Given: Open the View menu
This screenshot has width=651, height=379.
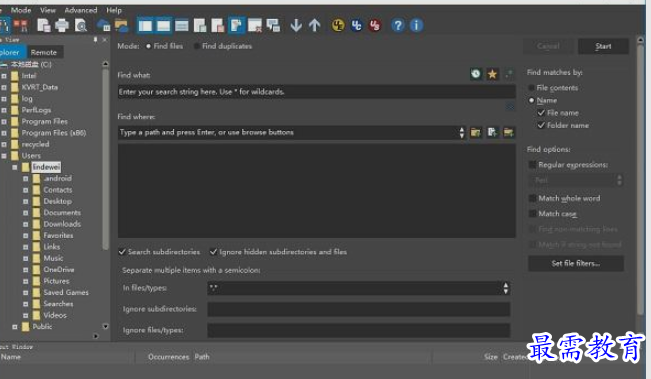Looking at the screenshot, I should 48,10.
